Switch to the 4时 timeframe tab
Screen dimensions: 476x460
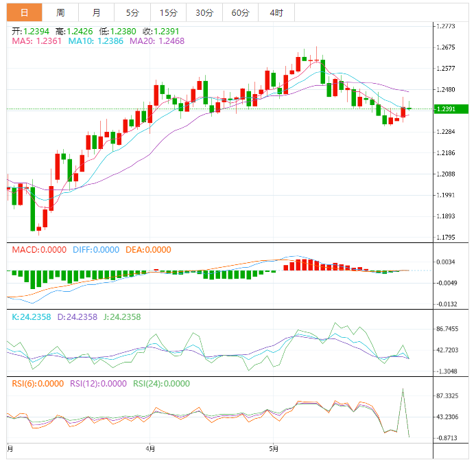point(276,12)
